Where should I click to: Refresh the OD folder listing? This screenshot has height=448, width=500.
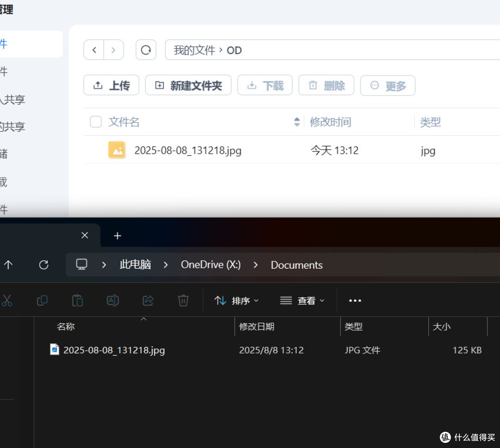click(x=146, y=50)
